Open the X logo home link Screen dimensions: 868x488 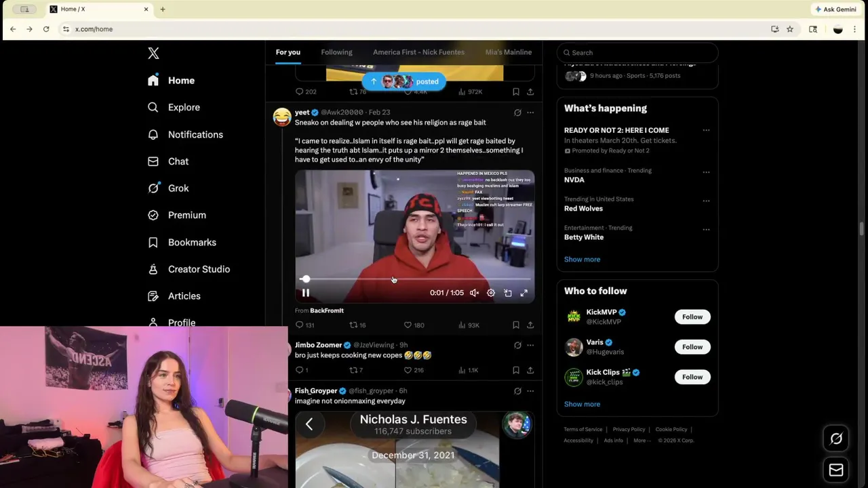click(153, 54)
